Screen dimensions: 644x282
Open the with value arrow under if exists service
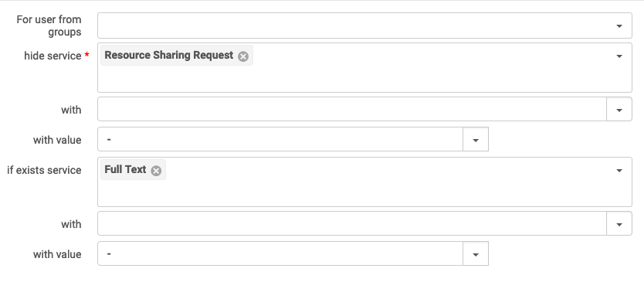click(x=476, y=254)
